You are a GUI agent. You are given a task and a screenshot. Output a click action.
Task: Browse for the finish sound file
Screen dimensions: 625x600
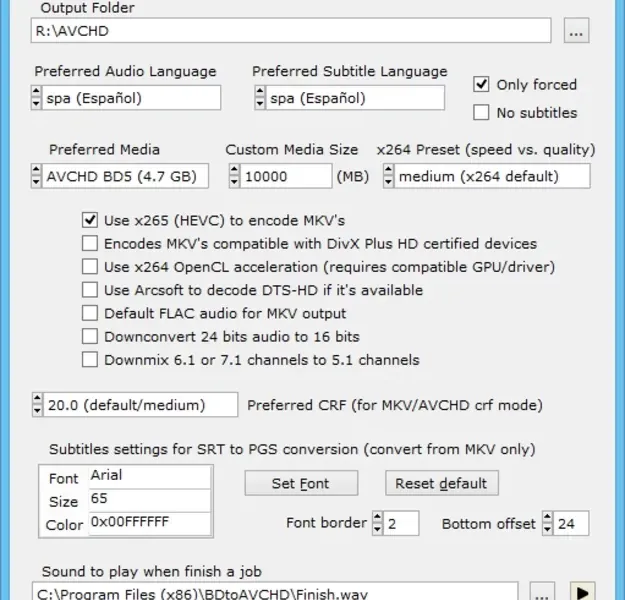(x=540, y=592)
